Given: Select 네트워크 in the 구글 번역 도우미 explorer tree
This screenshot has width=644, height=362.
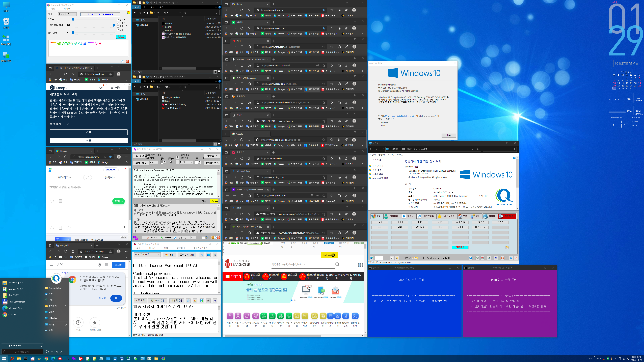Looking at the screenshot, I should tap(144, 99).
